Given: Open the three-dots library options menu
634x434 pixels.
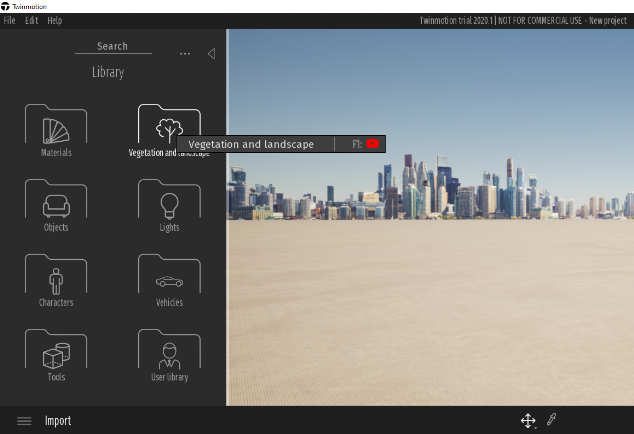Looking at the screenshot, I should click(185, 53).
